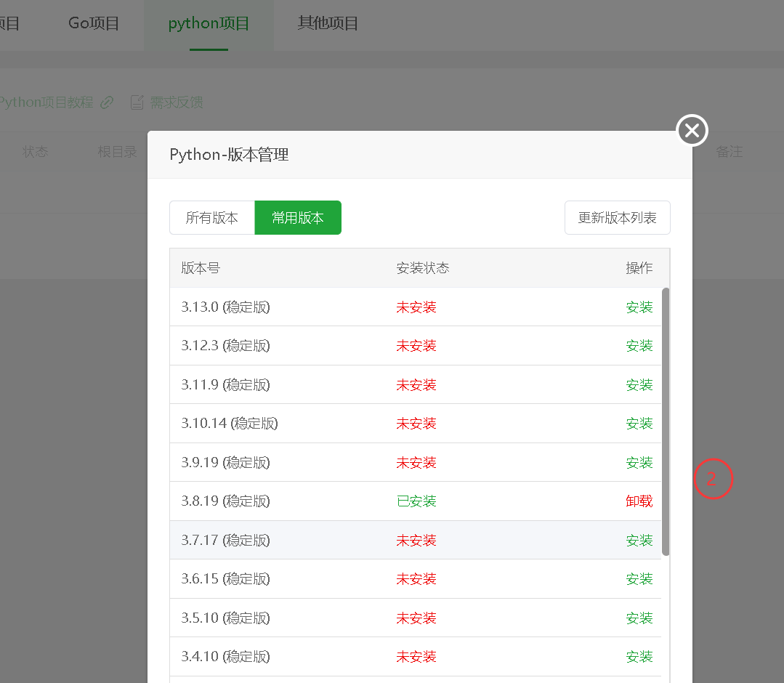Viewport: 784px width, 683px height.
Task: Click the 未安装 status of 3.4.10
Action: (416, 657)
